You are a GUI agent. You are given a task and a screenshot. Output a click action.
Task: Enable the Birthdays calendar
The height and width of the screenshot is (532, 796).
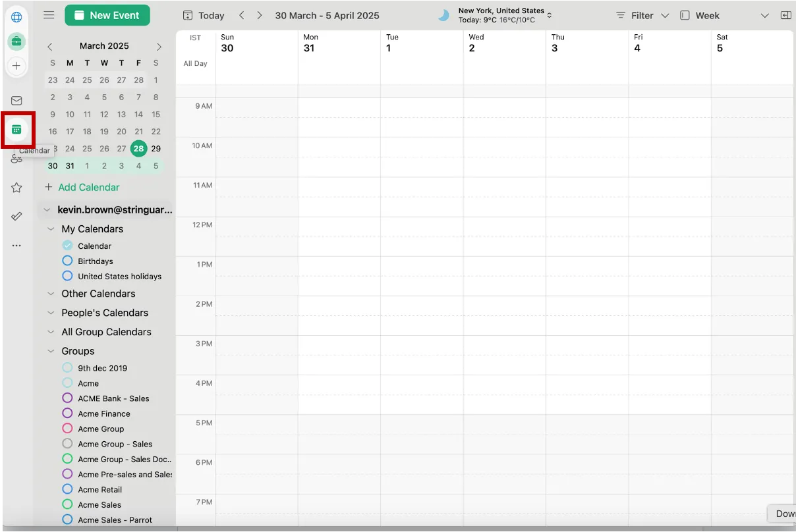click(x=67, y=261)
